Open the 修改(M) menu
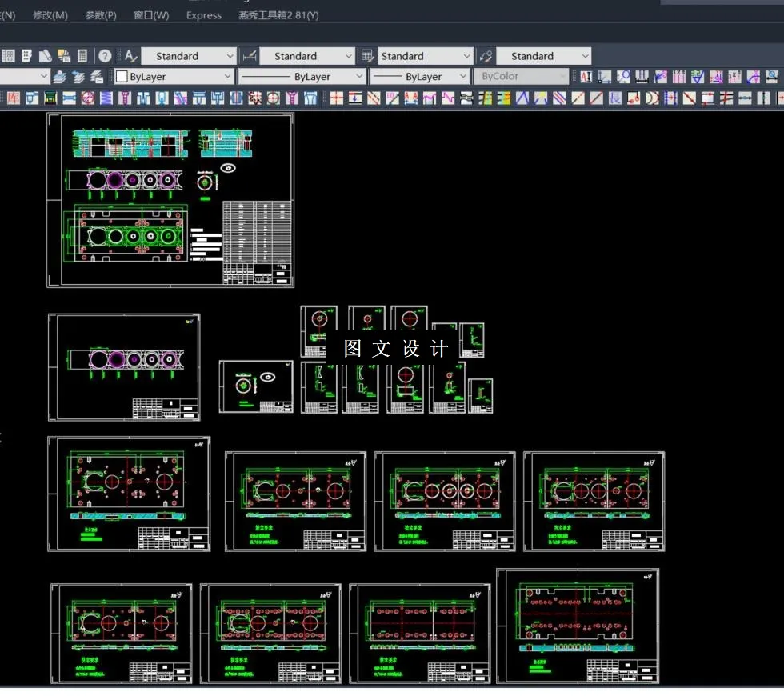The image size is (784, 696). pos(50,15)
